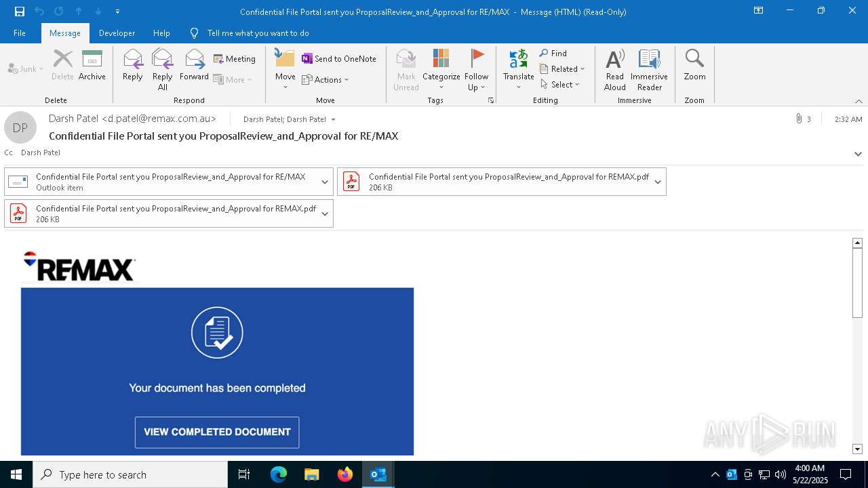Screen dimensions: 868x488
Task: Click sender Darsh Patel email address
Action: pyautogui.click(x=132, y=119)
